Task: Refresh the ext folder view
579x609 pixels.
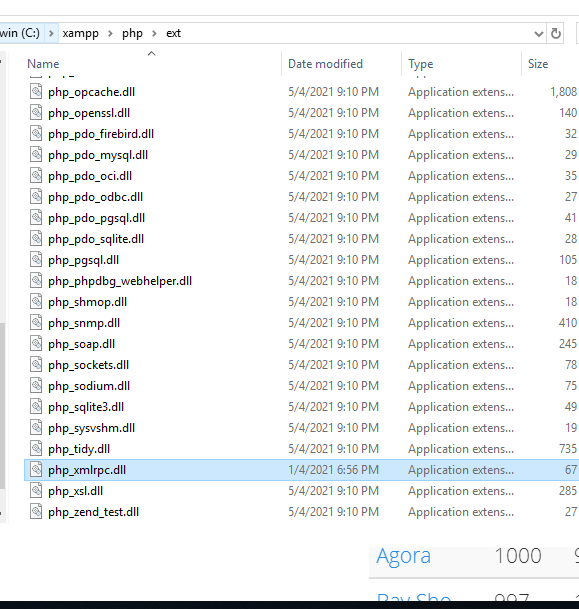Action: [x=556, y=33]
